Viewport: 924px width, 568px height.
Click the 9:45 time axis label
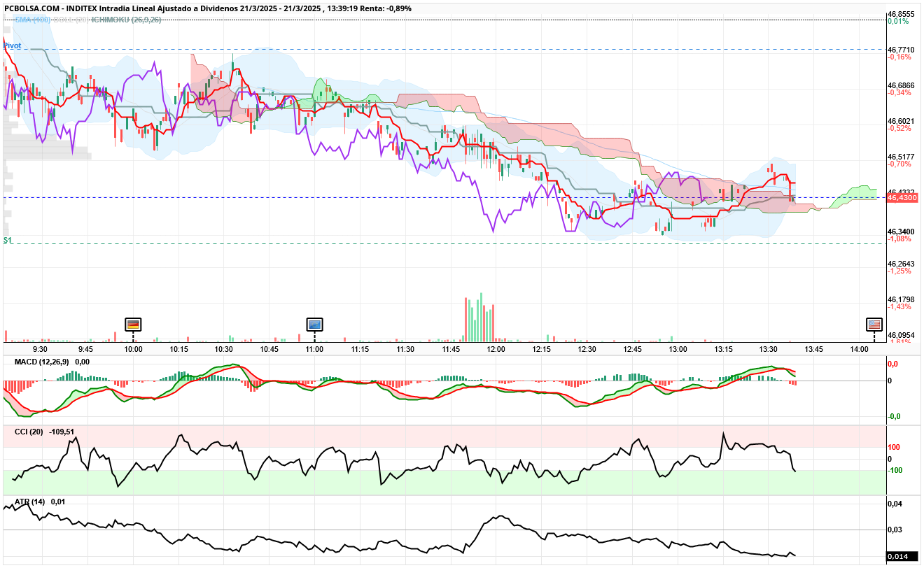coord(85,348)
